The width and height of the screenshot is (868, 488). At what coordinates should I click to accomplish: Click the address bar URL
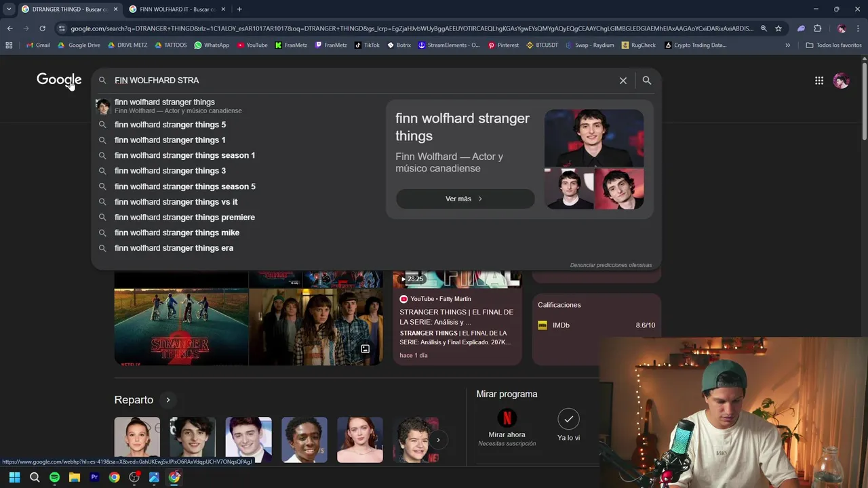[411, 28]
